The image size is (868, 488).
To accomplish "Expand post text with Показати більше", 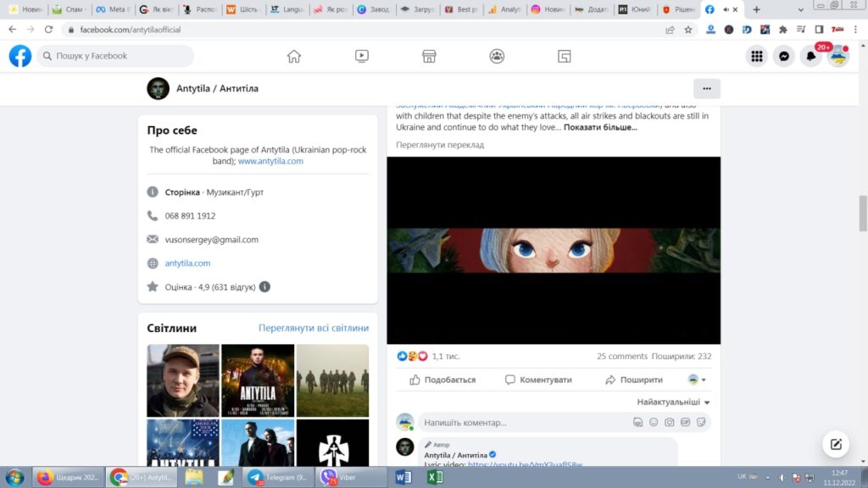I will pyautogui.click(x=600, y=128).
